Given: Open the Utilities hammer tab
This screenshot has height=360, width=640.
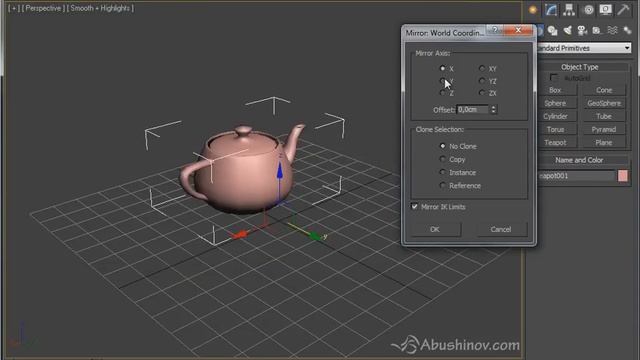Looking at the screenshot, I should (x=623, y=10).
